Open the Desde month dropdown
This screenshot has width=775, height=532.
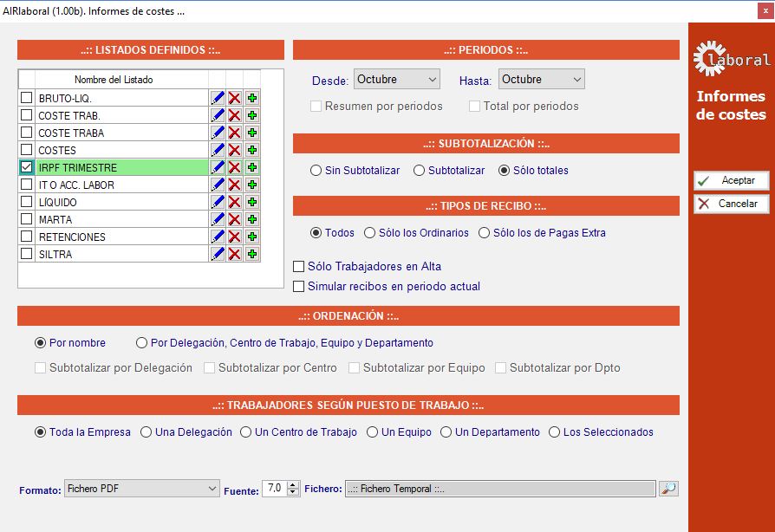point(397,80)
